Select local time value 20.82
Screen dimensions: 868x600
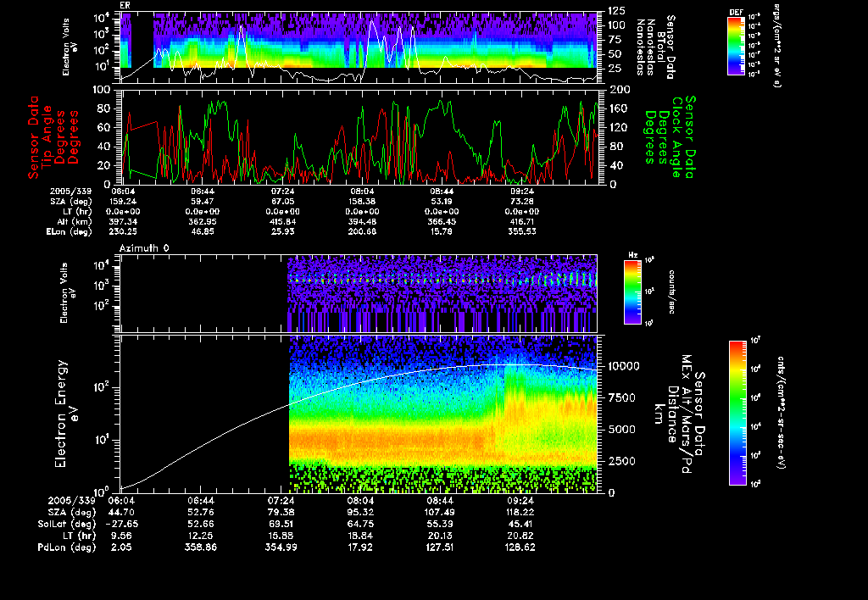coord(520,536)
